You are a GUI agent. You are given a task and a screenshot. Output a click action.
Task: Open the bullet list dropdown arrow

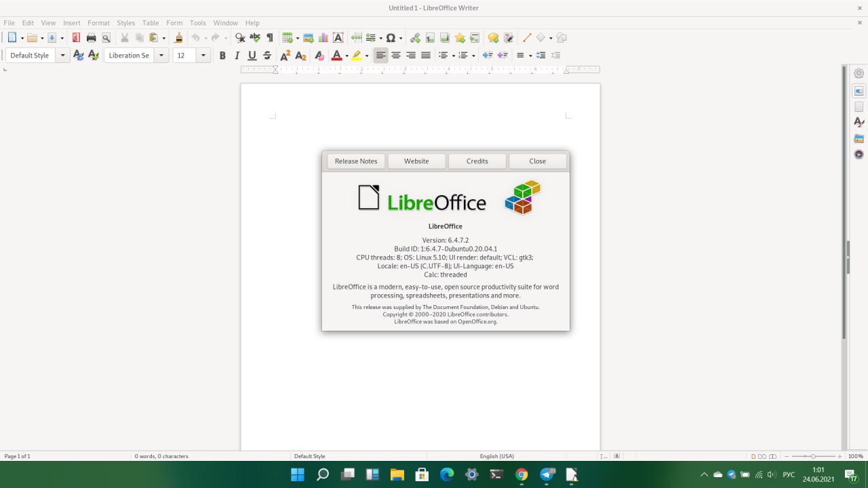pyautogui.click(x=453, y=56)
